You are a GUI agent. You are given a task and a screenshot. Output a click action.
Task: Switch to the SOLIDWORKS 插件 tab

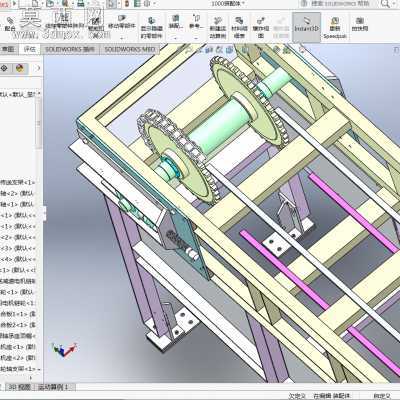(70, 49)
